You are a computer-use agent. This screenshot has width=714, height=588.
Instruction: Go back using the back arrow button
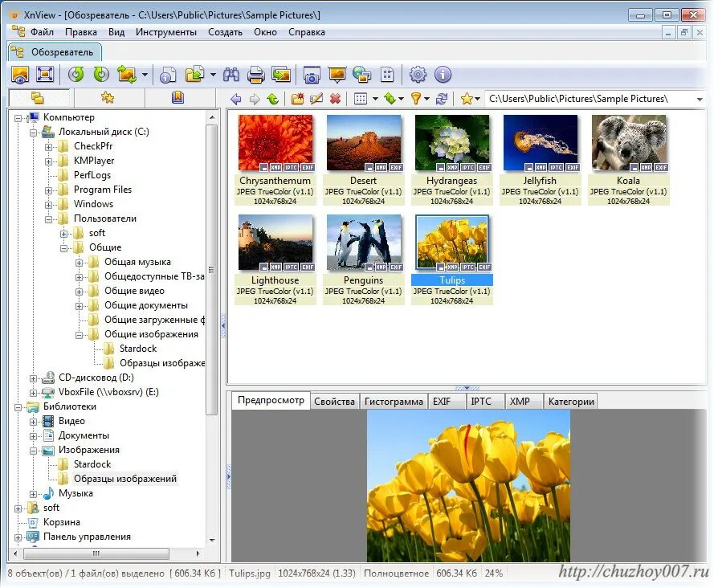pyautogui.click(x=235, y=98)
